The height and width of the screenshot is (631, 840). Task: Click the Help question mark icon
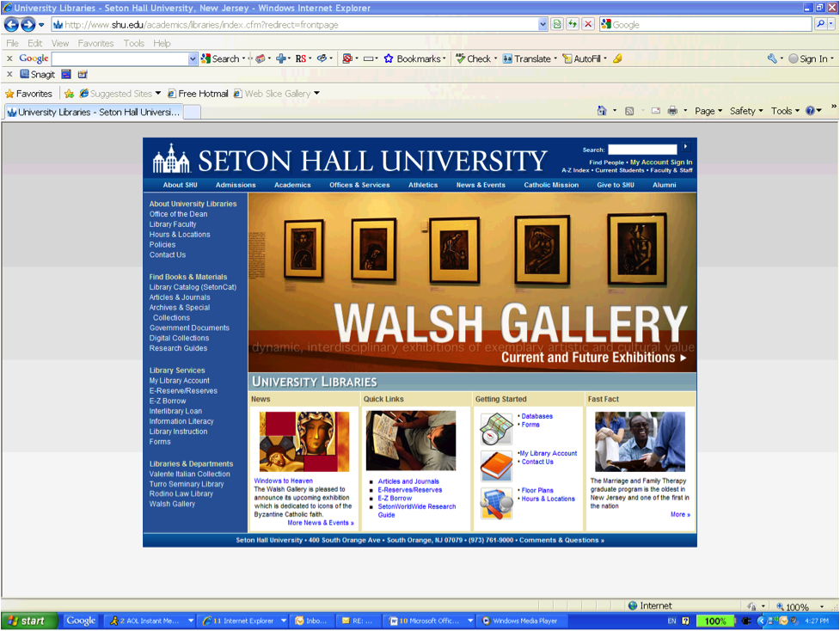click(810, 111)
